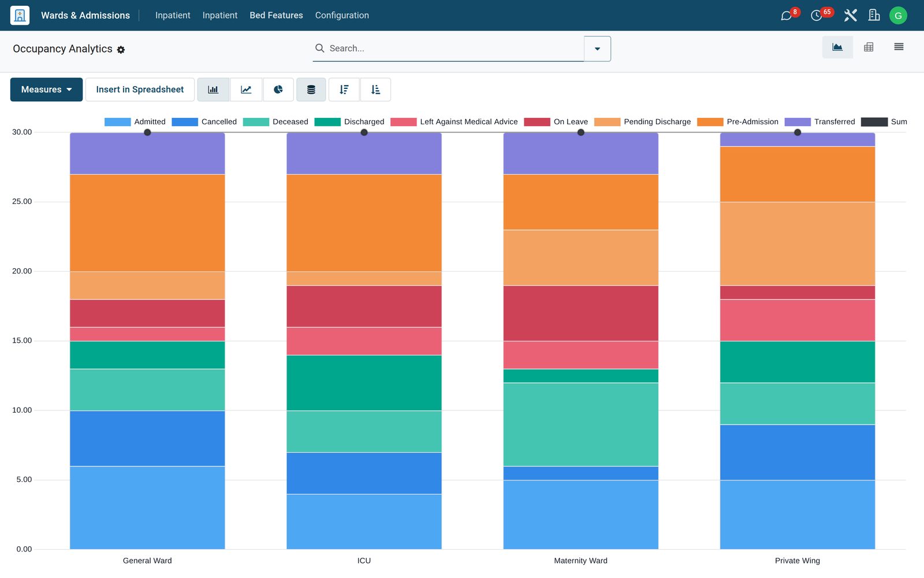
Task: Open the chat messages icon
Action: [x=787, y=16]
